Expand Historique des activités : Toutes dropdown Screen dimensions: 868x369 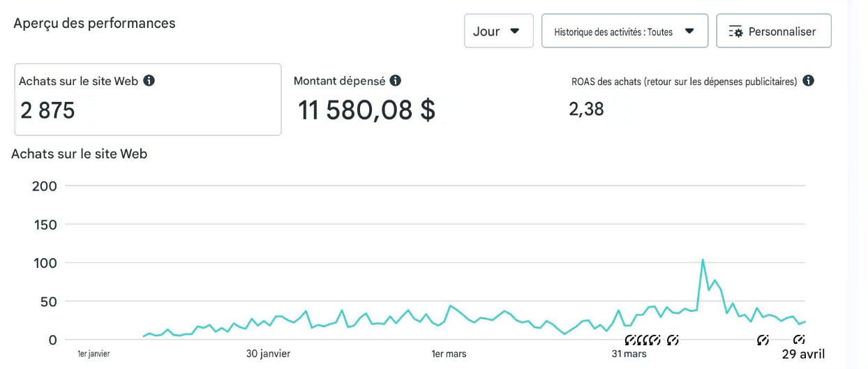(x=625, y=31)
